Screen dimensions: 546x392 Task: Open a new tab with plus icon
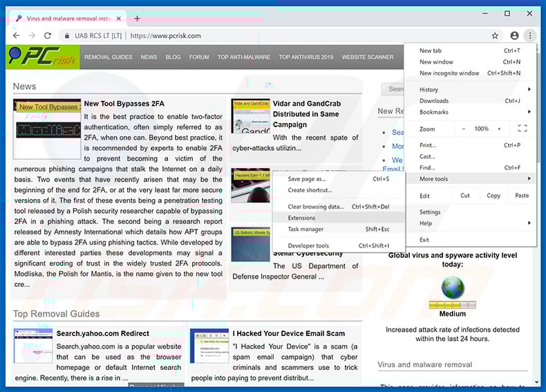pyautogui.click(x=138, y=19)
